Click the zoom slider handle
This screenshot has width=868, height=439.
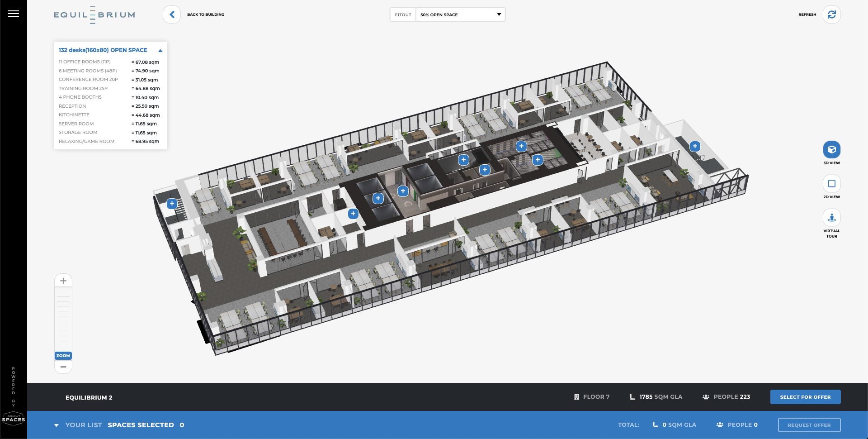(x=63, y=356)
